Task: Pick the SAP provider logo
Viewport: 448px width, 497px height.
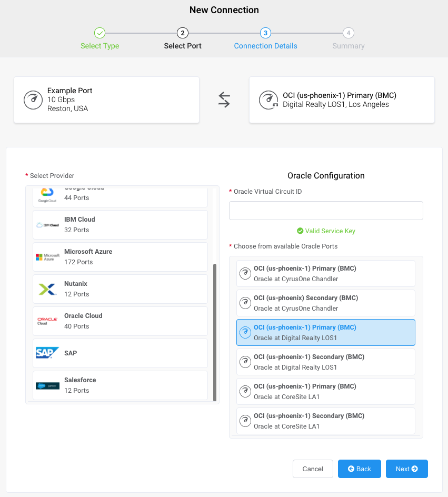Action: pyautogui.click(x=47, y=353)
